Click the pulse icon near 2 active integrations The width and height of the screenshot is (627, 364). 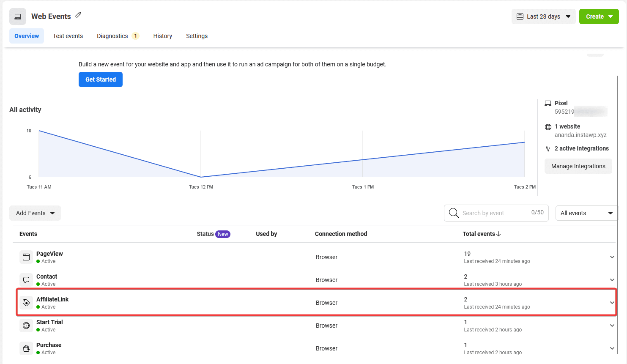point(548,148)
